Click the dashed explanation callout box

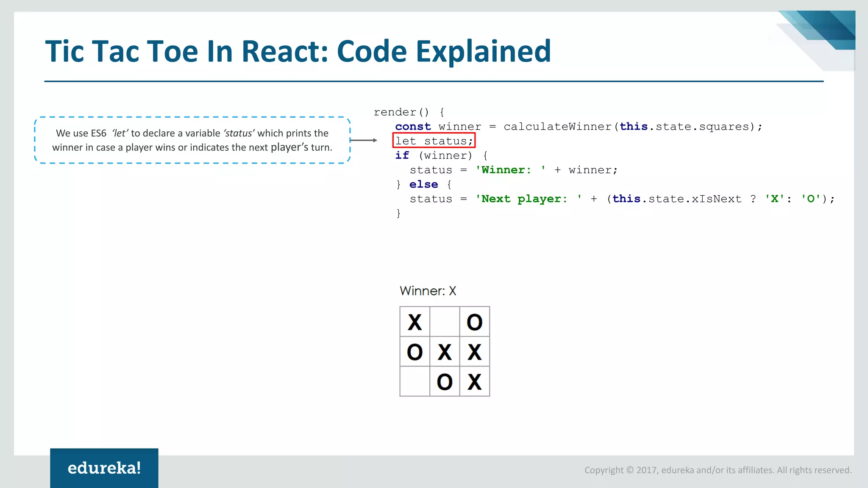[192, 140]
